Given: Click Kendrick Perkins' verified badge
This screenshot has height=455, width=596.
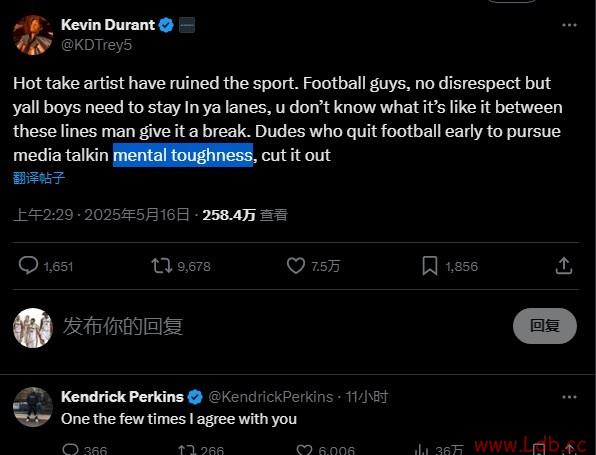Looking at the screenshot, I should pos(195,397).
